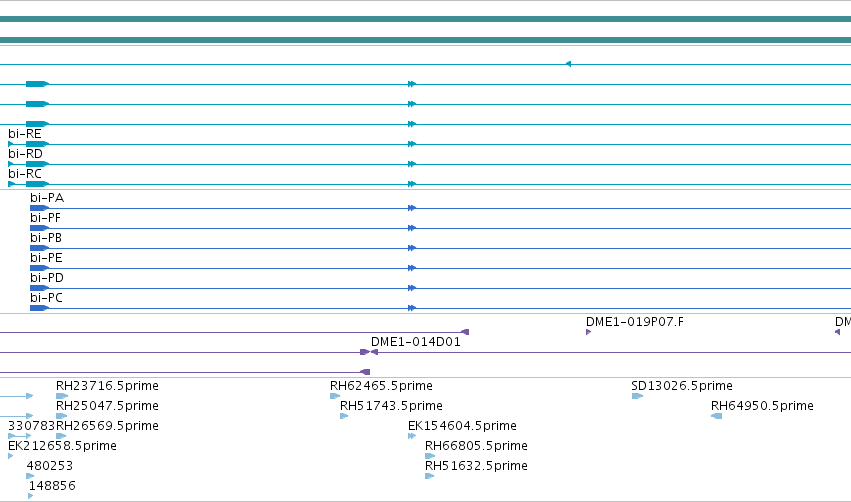The image size is (851, 502).
Task: Open the RH62465.5prime EST label
Action: 381,386
